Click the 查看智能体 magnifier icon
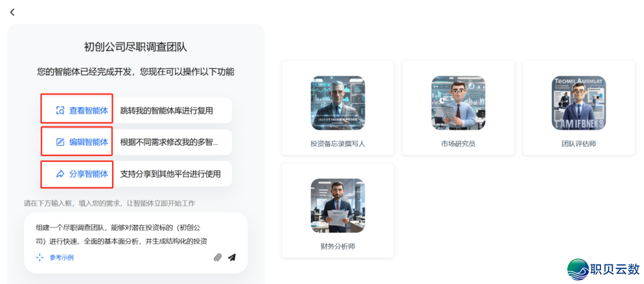The height and width of the screenshot is (284, 644). pyautogui.click(x=60, y=110)
